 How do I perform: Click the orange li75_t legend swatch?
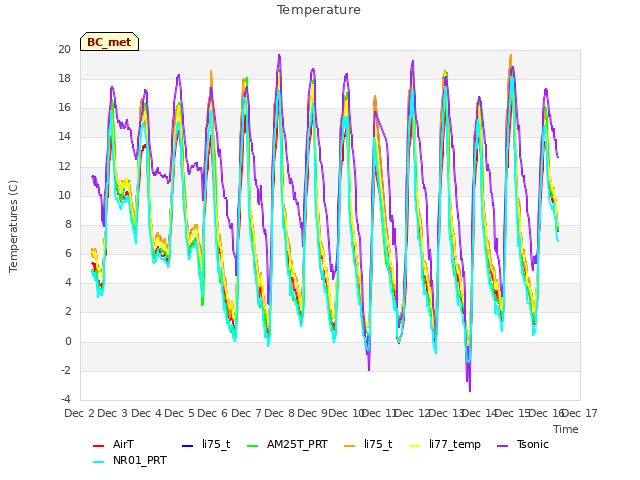pos(350,445)
